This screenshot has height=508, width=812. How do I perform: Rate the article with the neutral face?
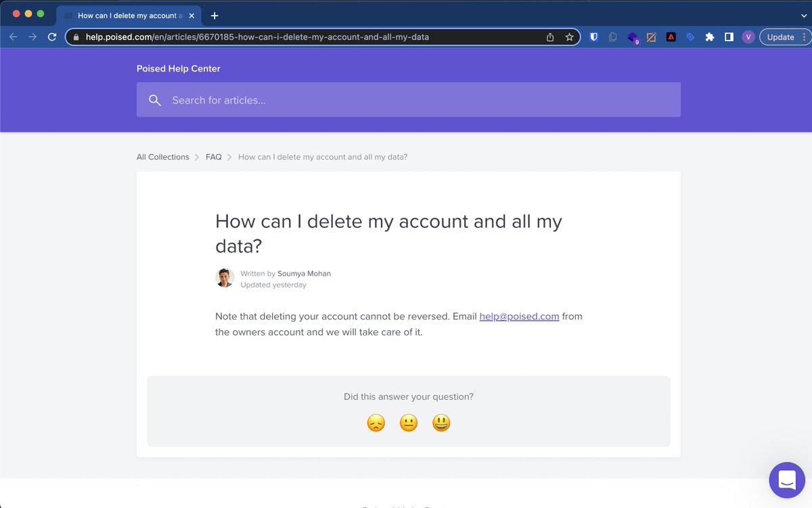[x=409, y=423]
